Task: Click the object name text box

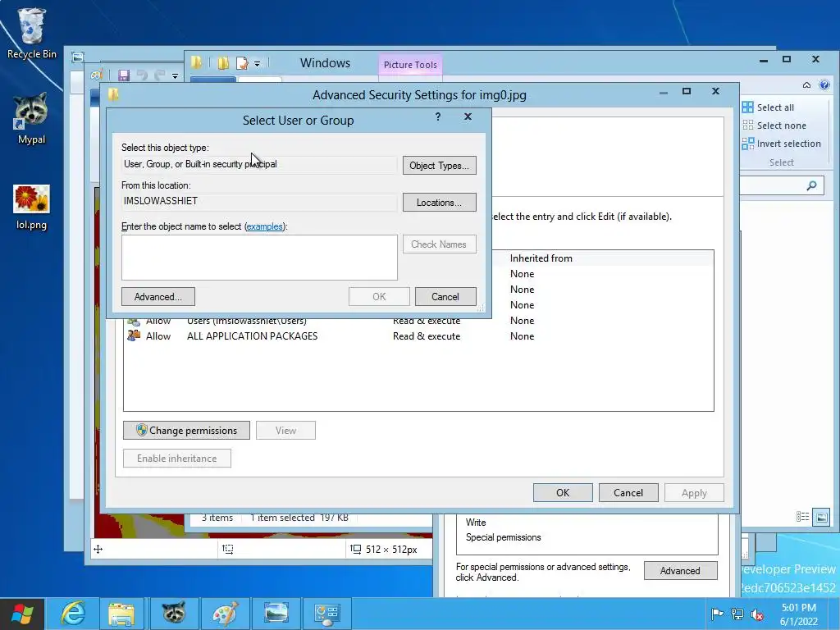Action: (259, 257)
